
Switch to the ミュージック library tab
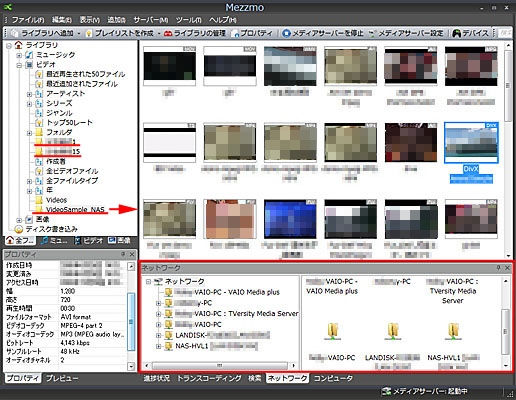pos(54,240)
